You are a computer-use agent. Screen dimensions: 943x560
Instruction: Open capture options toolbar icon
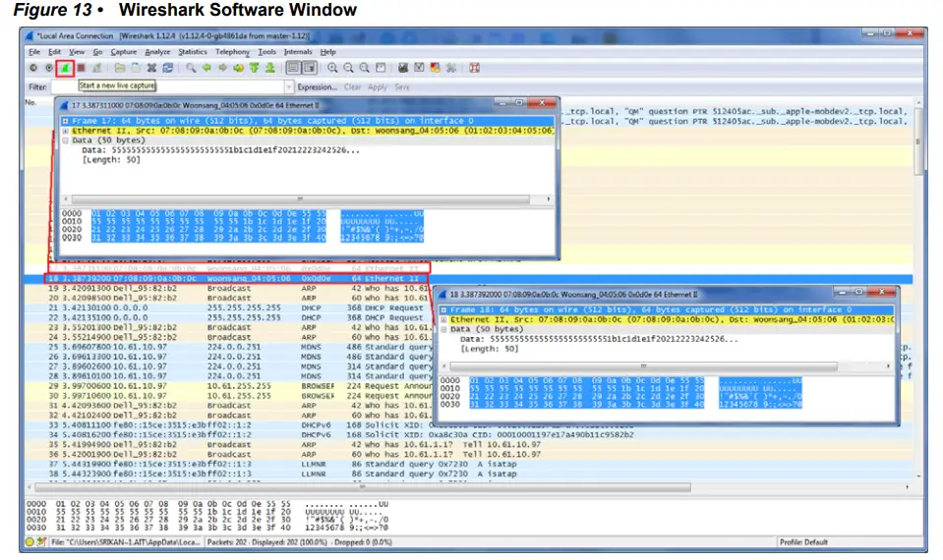[x=49, y=68]
